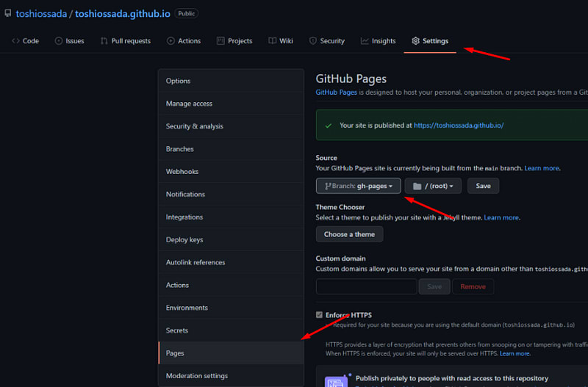Click Learn more in Theme Chooser section
Image resolution: width=588 pixels, height=387 pixels.
pos(501,217)
